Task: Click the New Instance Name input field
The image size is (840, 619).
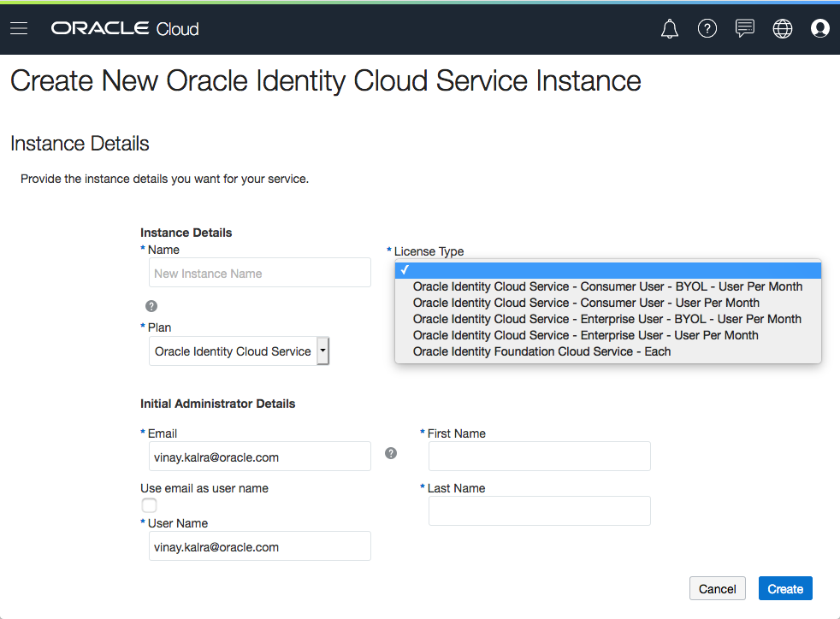Action: (x=259, y=274)
